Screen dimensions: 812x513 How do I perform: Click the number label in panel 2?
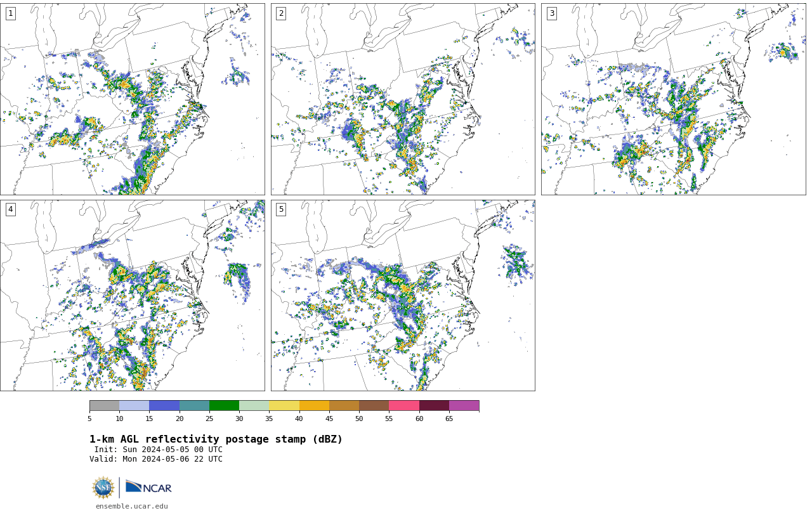pos(281,13)
